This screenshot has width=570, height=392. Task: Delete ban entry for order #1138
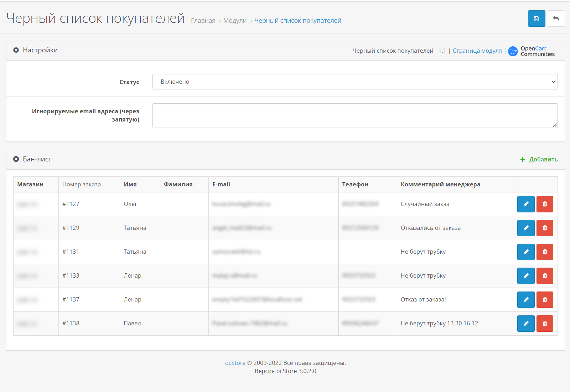coord(545,324)
